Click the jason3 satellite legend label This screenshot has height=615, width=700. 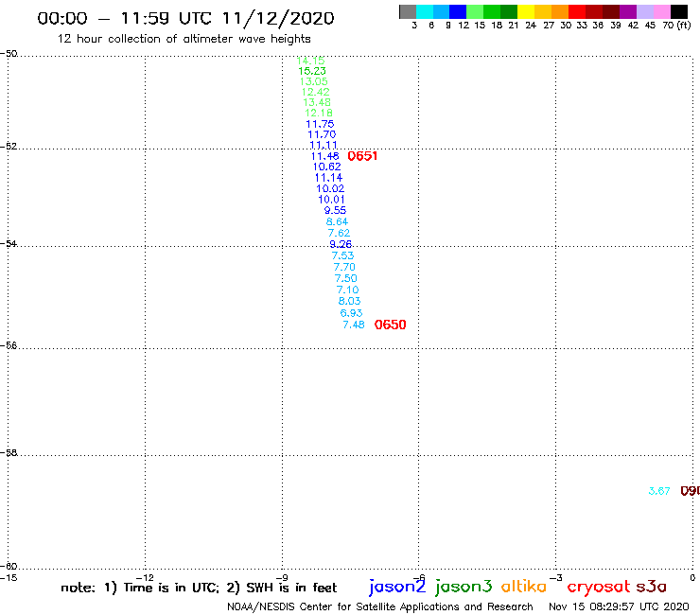pyautogui.click(x=464, y=587)
